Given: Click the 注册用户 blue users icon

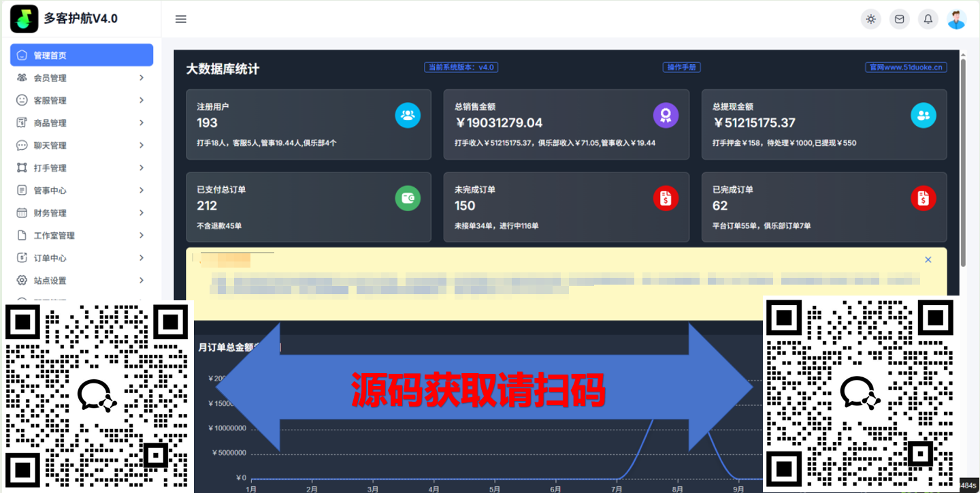Looking at the screenshot, I should point(408,115).
